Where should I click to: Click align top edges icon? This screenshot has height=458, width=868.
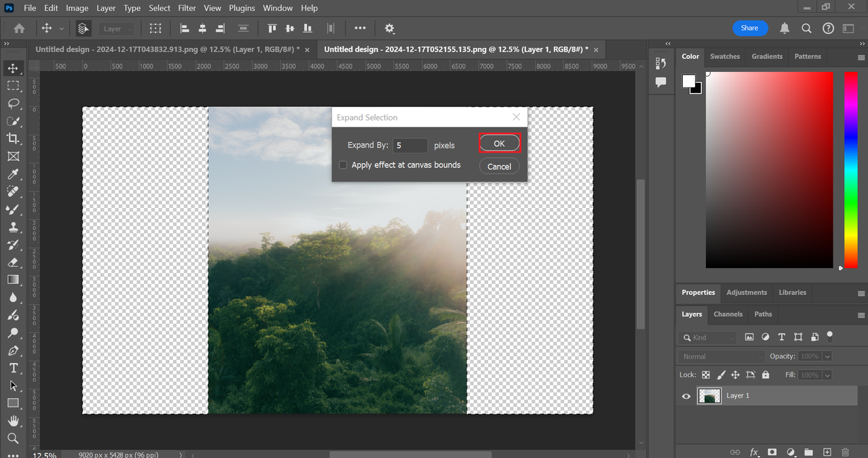tap(273, 28)
